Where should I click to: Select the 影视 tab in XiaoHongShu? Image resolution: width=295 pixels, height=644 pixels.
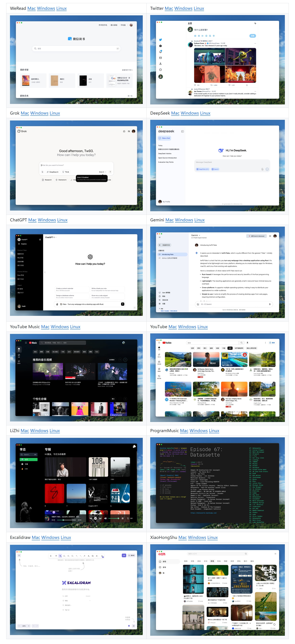pyautogui.click(x=212, y=561)
